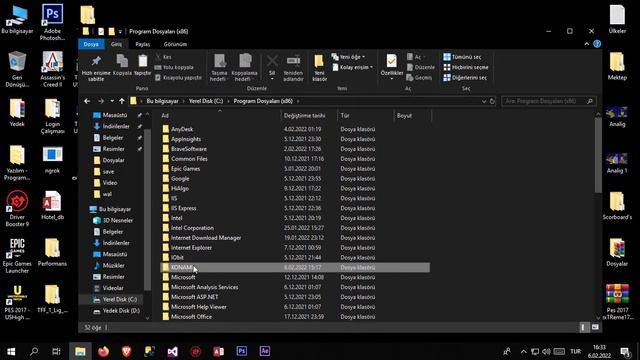Open Photoshop from the taskbar

tap(242, 351)
